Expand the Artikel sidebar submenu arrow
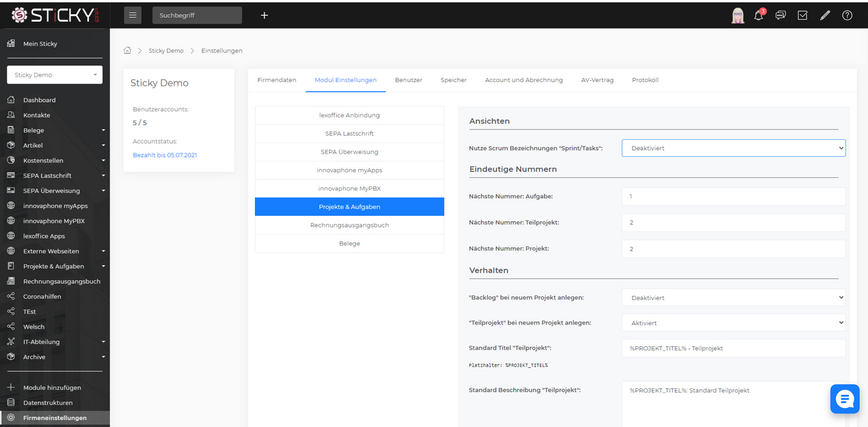Viewport: 868px width, 427px height. (104, 145)
